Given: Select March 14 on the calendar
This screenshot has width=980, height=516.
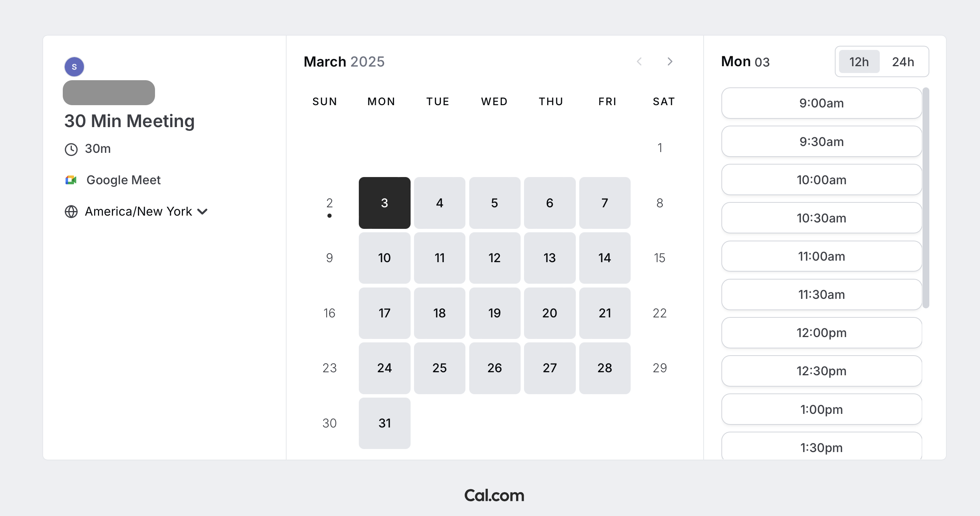Looking at the screenshot, I should pos(605,258).
